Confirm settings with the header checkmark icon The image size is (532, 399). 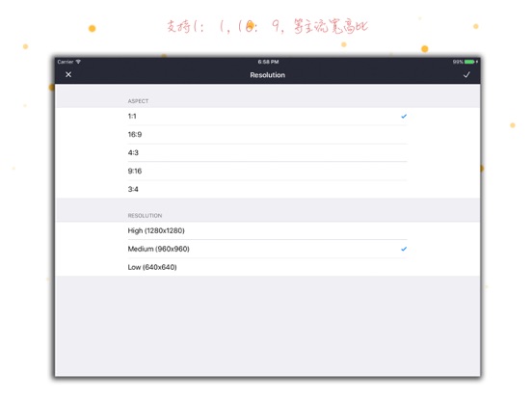(x=466, y=74)
